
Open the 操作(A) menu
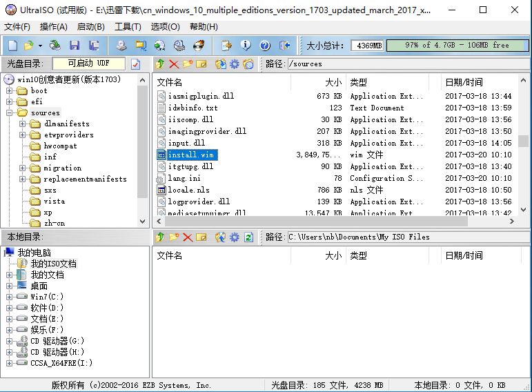[54, 26]
